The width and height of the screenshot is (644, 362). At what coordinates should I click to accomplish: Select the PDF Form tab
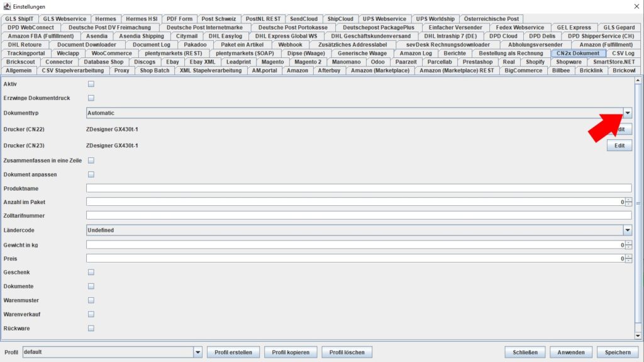(x=179, y=19)
